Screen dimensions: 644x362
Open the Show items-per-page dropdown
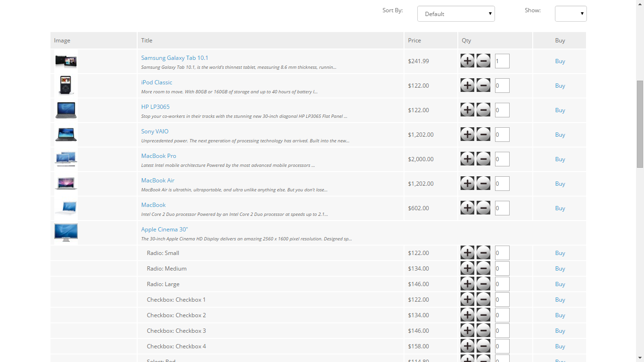point(571,14)
